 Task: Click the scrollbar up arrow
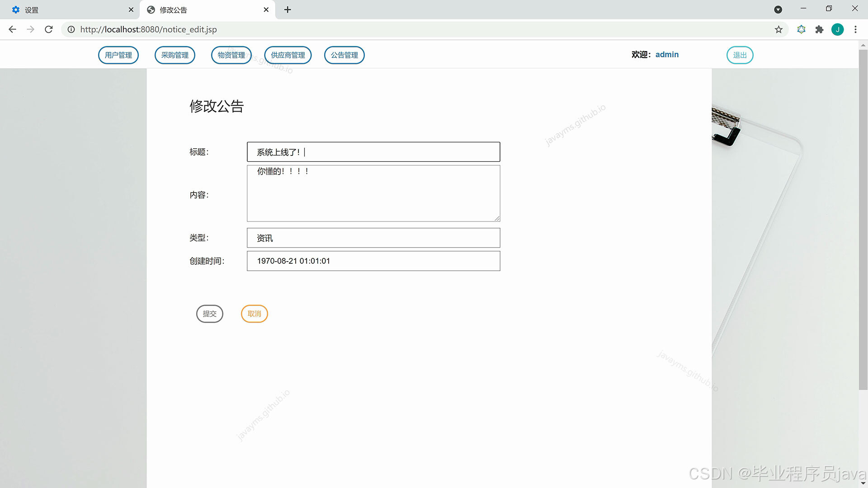pyautogui.click(x=863, y=45)
